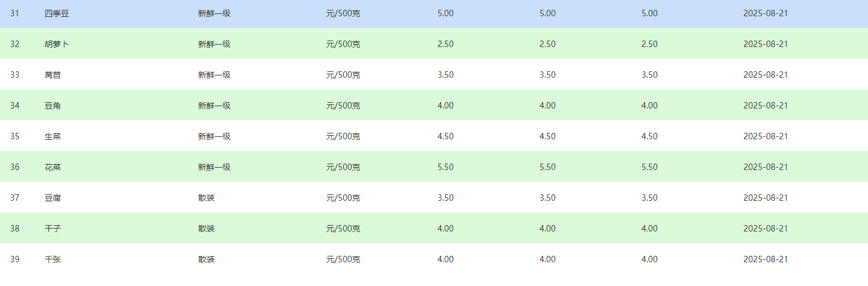Image resolution: width=868 pixels, height=286 pixels.
Task: Click row number 31
Action: (x=15, y=13)
